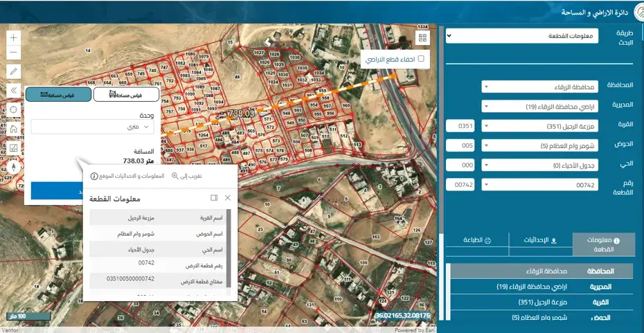The width and height of the screenshot is (644, 333).
Task: Zoom in the map with plus button
Action: 14,38
